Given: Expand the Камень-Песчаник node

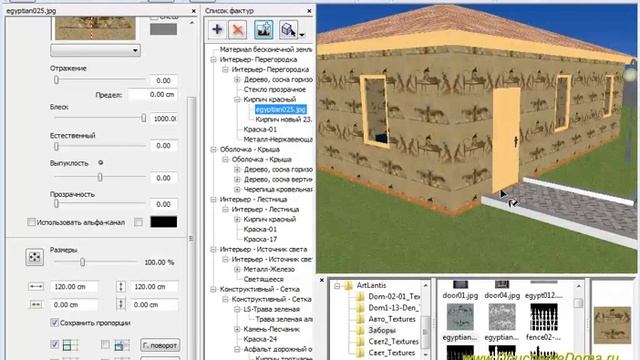Looking at the screenshot, I should pyautogui.click(x=237, y=329).
